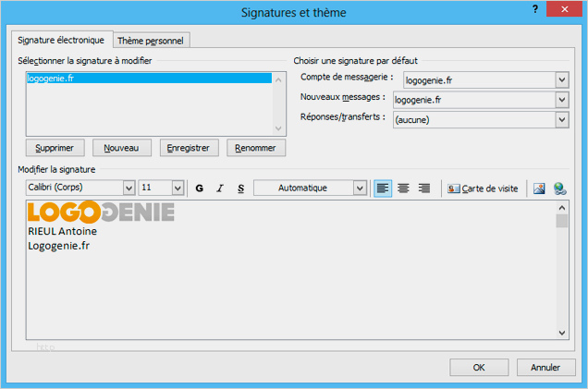Open the help question mark button
Screen dimensions: 588x389
[x=535, y=9]
